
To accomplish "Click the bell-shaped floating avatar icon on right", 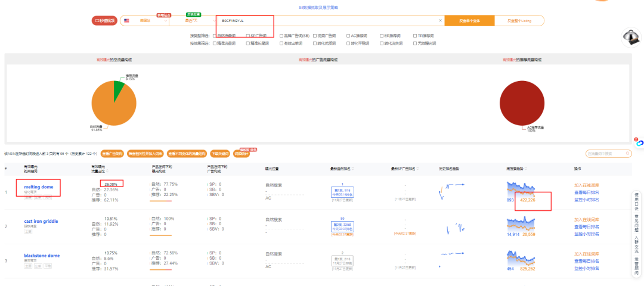I will (631, 38).
